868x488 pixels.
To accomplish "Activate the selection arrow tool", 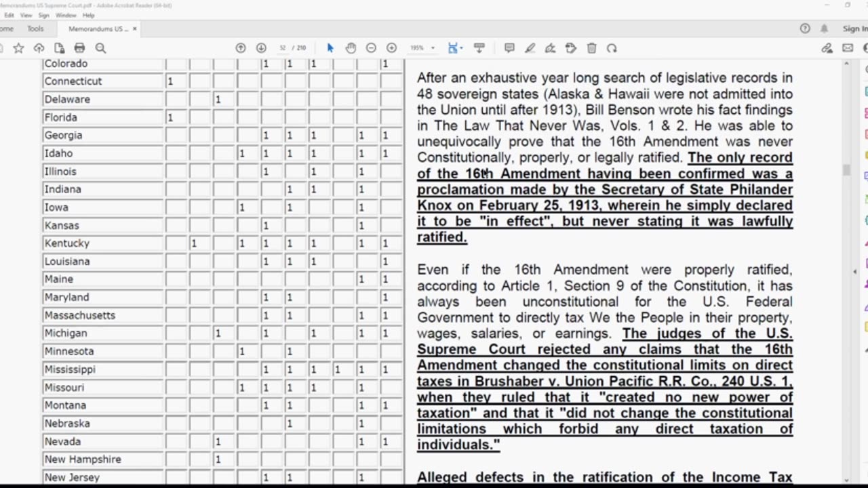I will pyautogui.click(x=330, y=48).
